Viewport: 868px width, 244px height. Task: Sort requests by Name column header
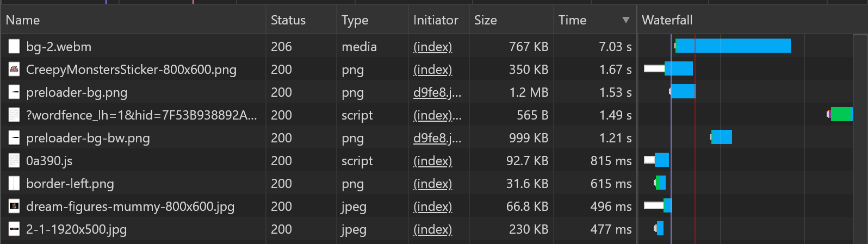23,20
